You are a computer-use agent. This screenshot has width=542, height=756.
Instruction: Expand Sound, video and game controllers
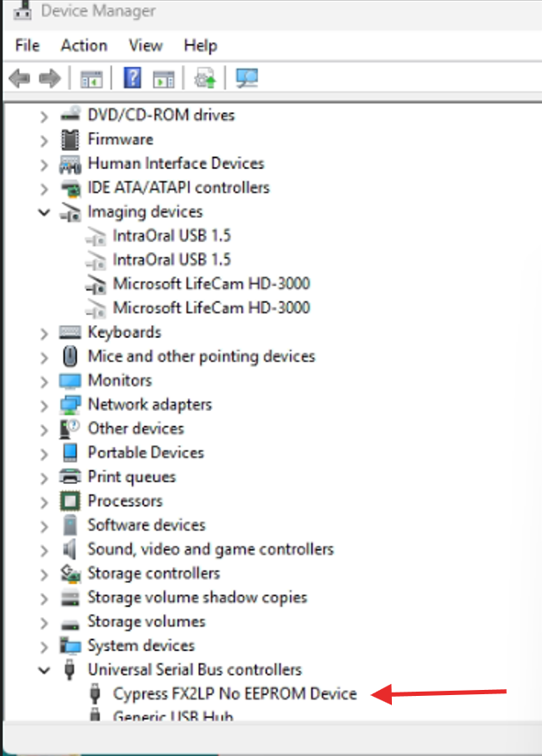pyautogui.click(x=44, y=549)
